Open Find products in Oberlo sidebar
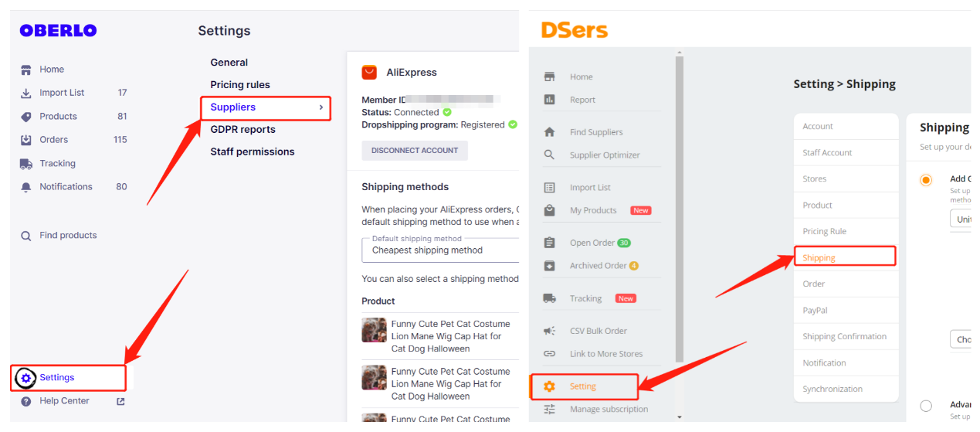This screenshot has height=432, width=980. point(68,236)
